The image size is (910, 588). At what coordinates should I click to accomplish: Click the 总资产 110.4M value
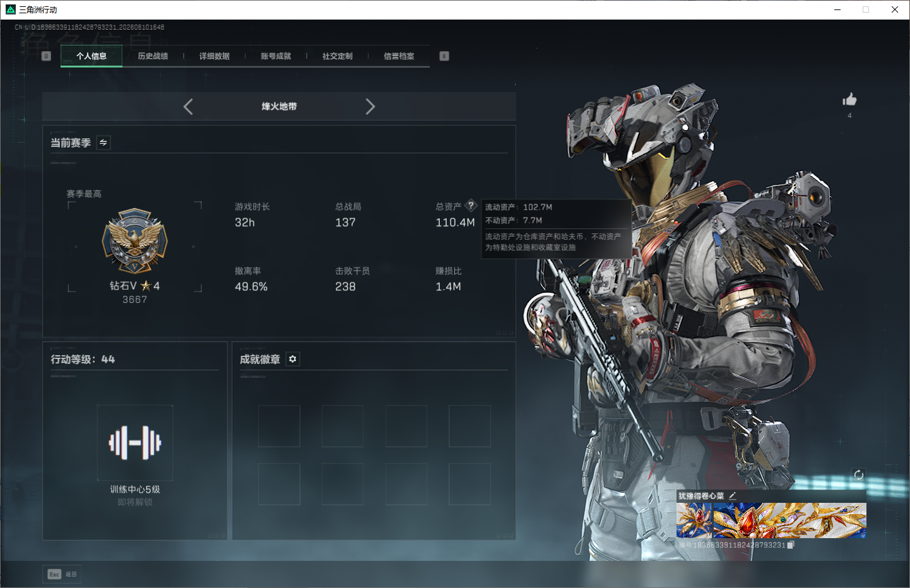click(x=455, y=223)
